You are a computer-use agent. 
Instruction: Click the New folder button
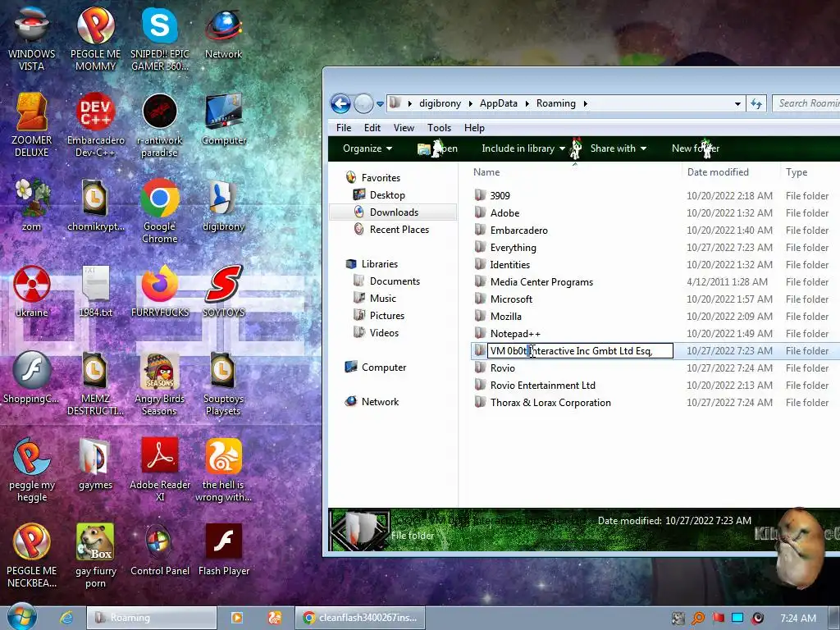(x=696, y=148)
